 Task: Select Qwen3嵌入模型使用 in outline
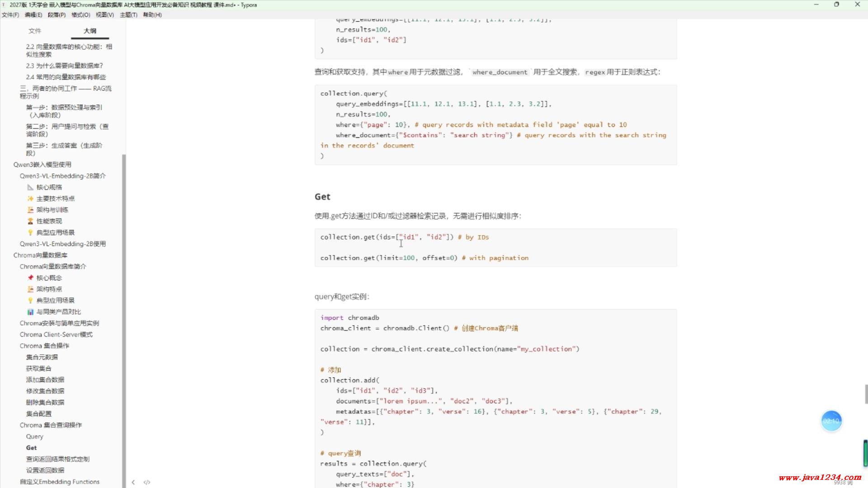point(42,164)
